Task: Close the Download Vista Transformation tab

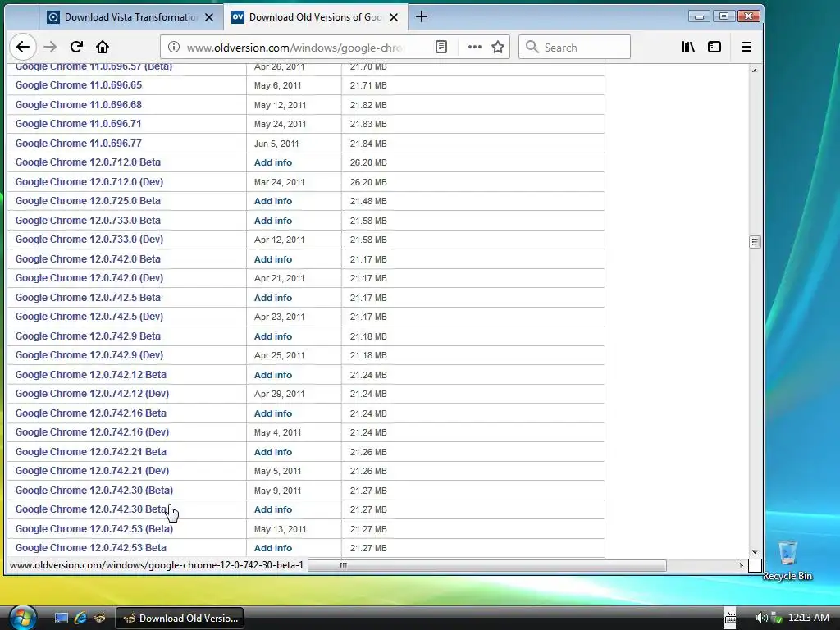Action: point(209,17)
